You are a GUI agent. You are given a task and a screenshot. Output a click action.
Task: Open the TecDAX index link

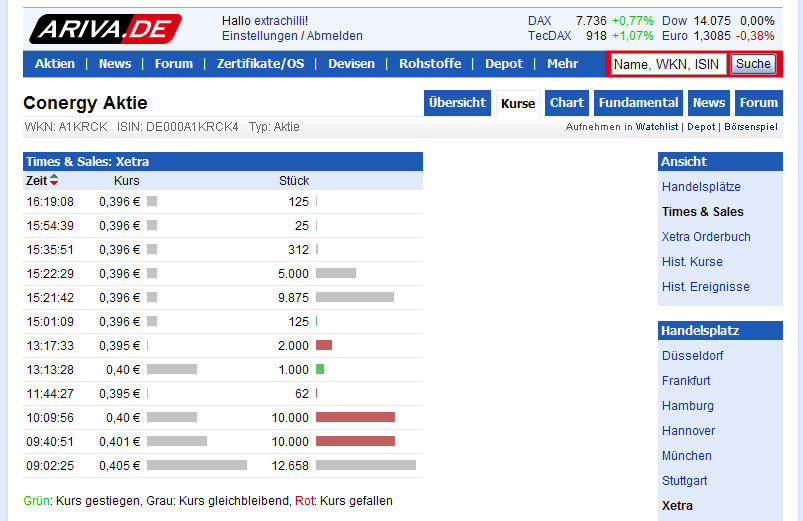click(550, 36)
